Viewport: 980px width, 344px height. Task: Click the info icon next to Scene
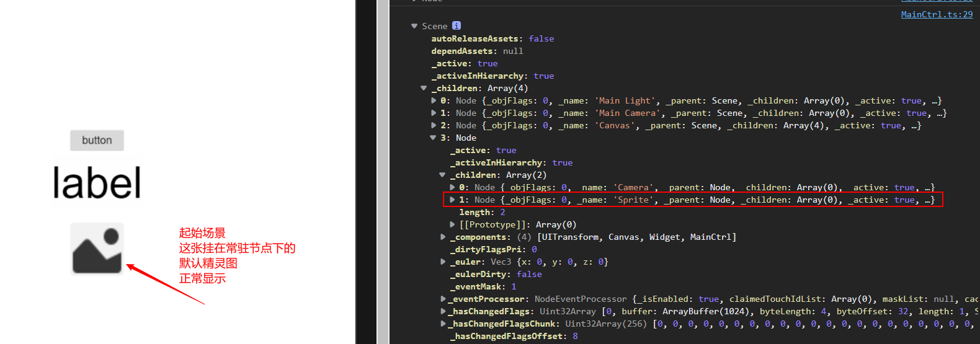[457, 25]
